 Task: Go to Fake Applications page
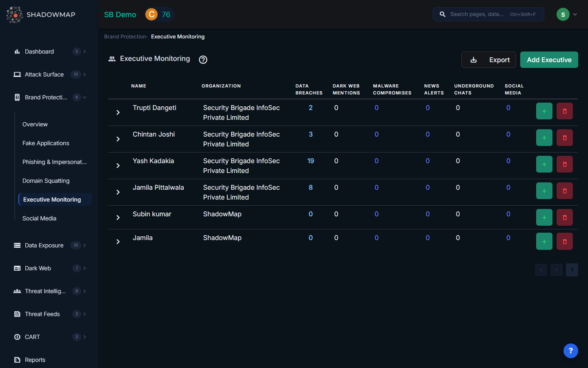[x=46, y=143]
